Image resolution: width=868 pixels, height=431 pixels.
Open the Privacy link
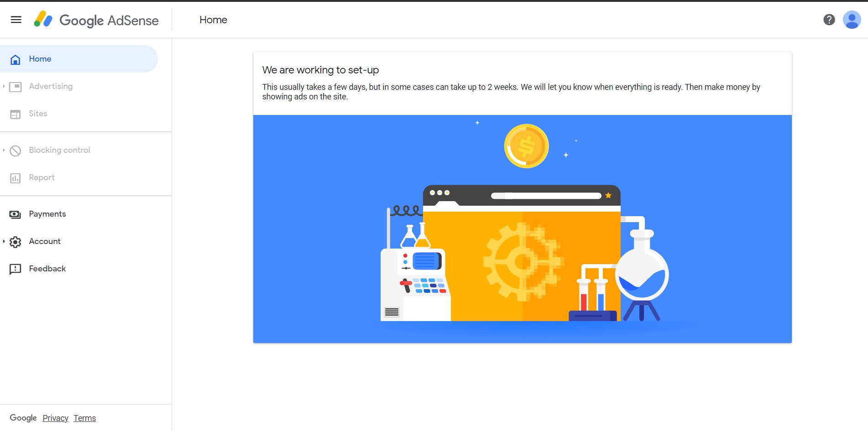point(55,418)
